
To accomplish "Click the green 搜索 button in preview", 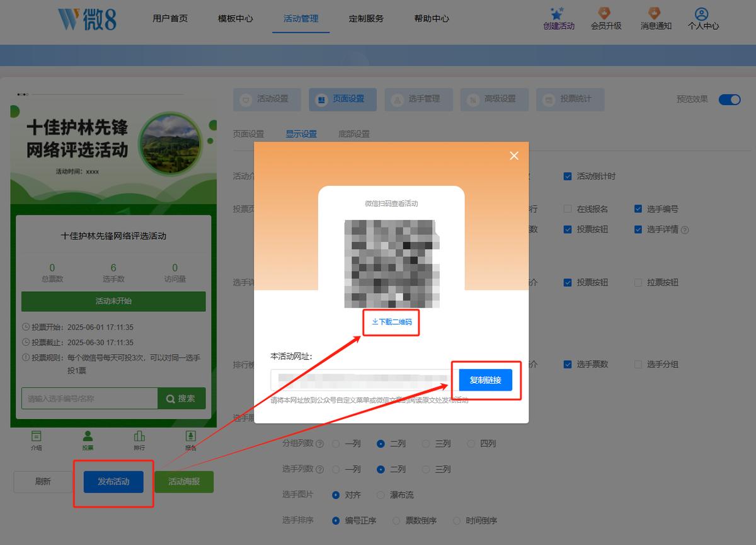I will coord(181,399).
